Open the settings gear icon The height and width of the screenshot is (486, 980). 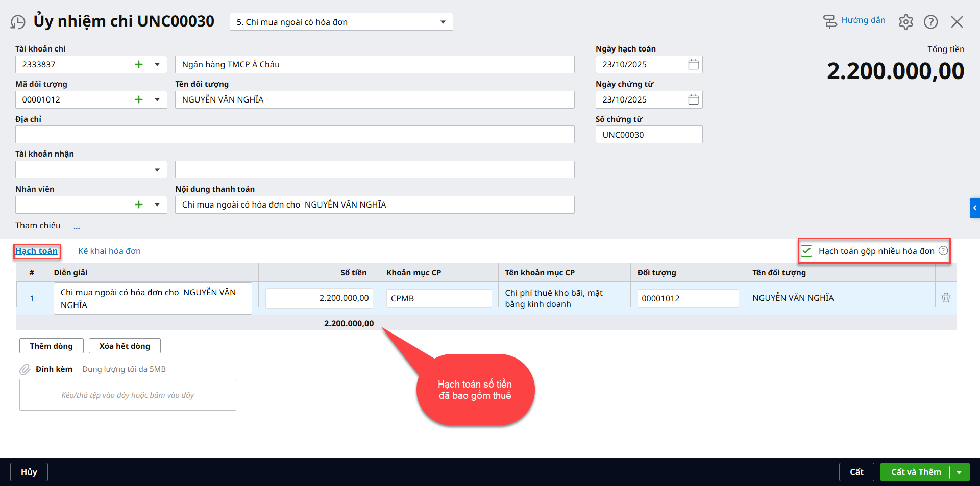[905, 22]
